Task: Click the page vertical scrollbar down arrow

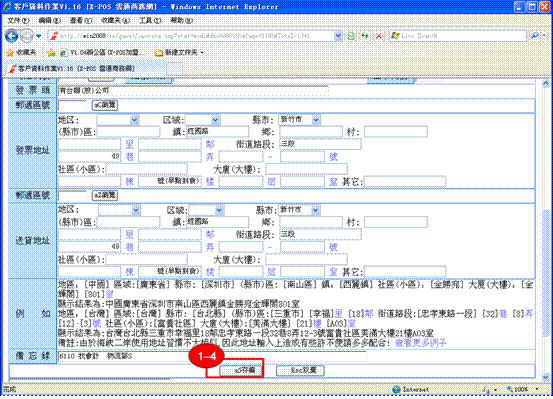Action: pyautogui.click(x=546, y=377)
